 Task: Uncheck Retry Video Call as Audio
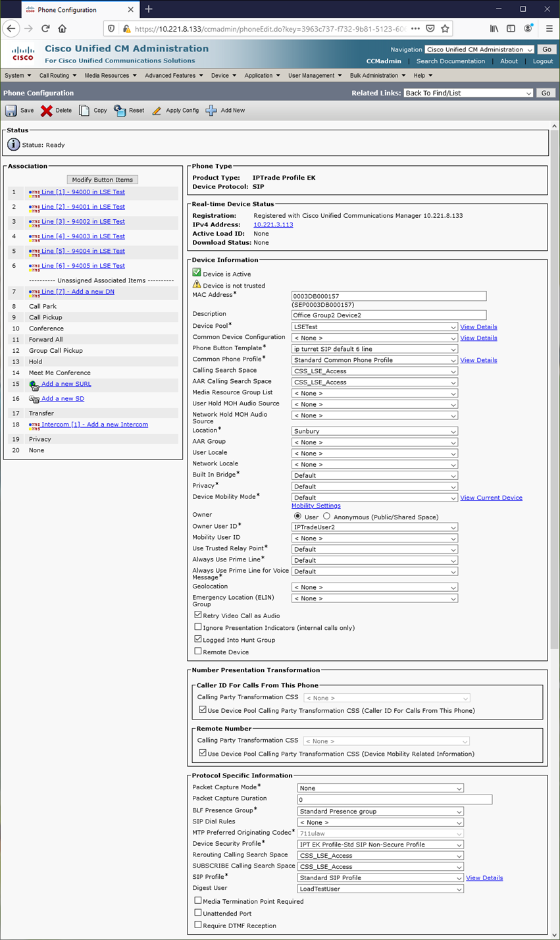coord(198,615)
